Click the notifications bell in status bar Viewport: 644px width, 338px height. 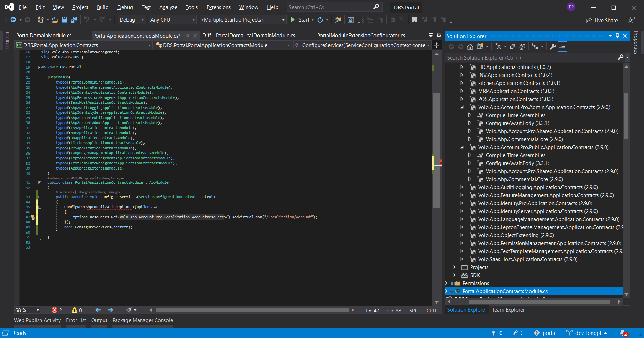tap(623, 333)
